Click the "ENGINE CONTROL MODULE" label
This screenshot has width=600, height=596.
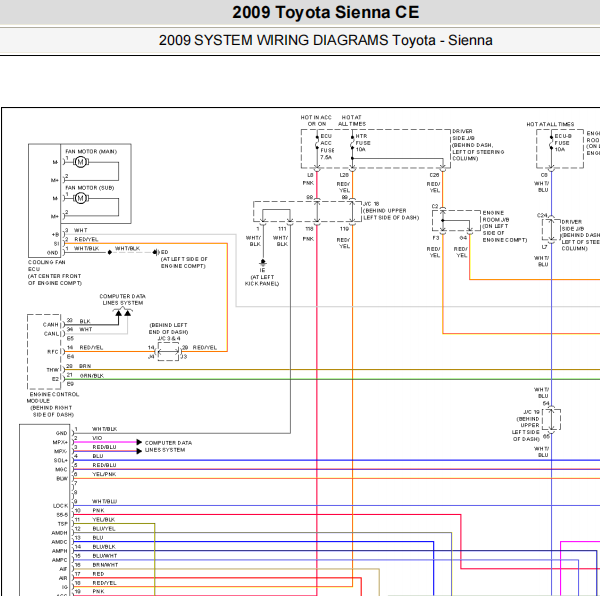(53, 397)
